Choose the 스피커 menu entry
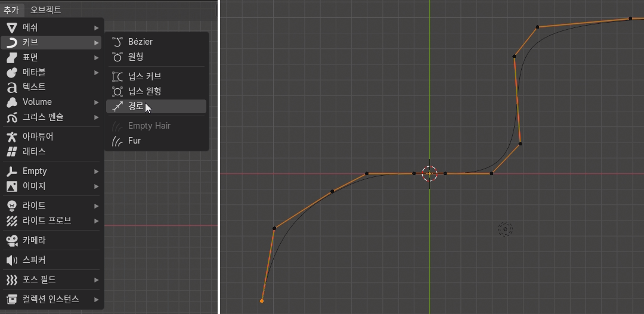This screenshot has width=644, height=314. [52, 260]
